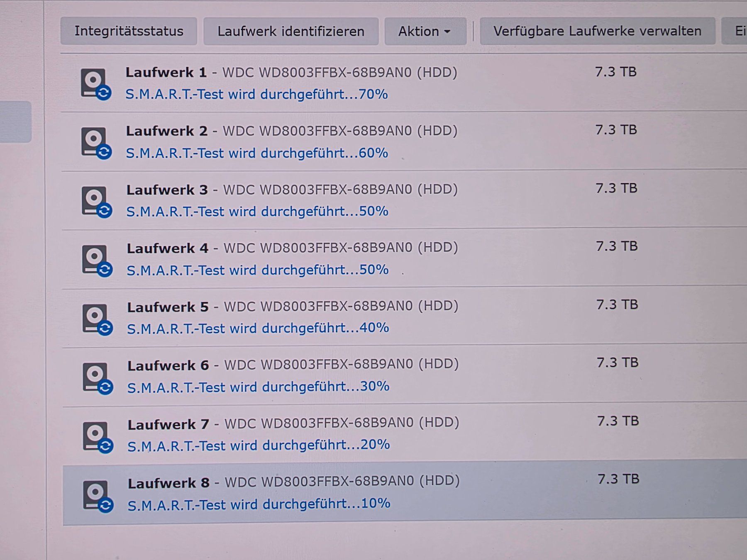Click Laufwerk identifizieren button
Screen dimensions: 747x560
pyautogui.click(x=291, y=31)
